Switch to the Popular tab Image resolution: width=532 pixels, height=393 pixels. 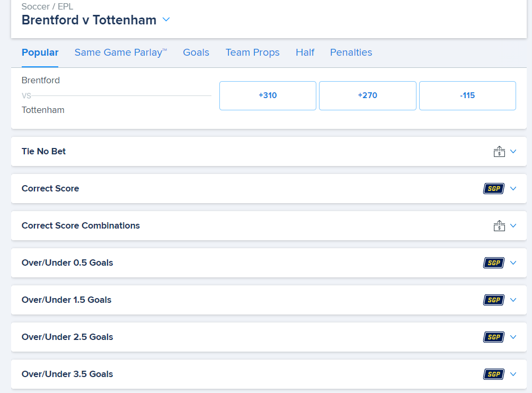(x=40, y=53)
